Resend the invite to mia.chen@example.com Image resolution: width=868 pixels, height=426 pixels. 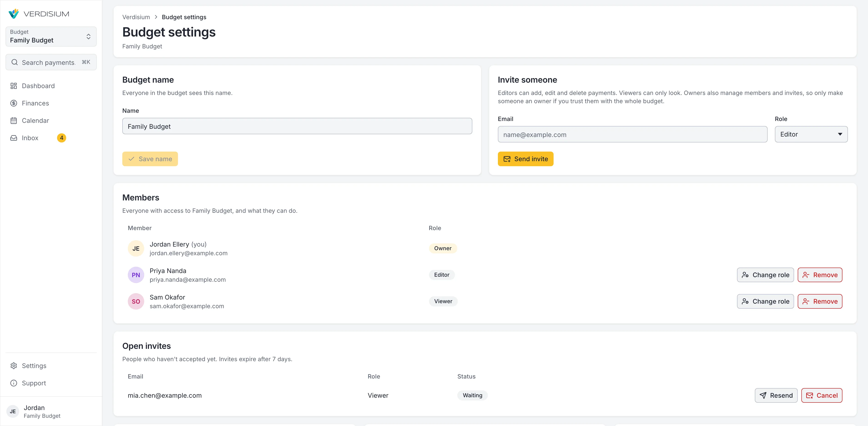point(776,395)
